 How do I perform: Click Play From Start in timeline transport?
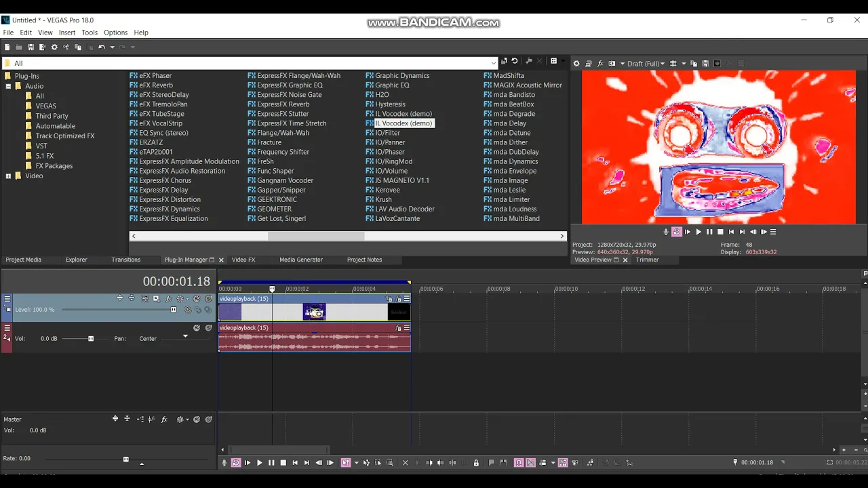coord(248,463)
